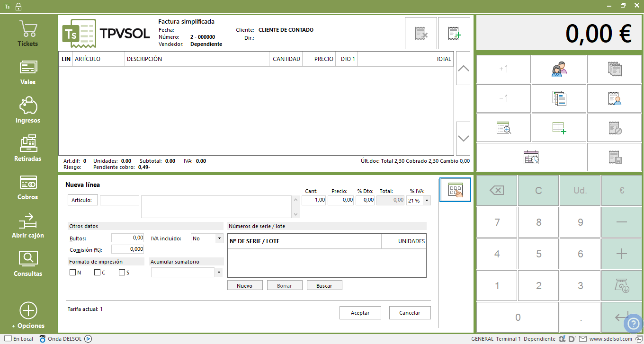Open the document search magnifier icon
Screen dimensions: 644x344
pyautogui.click(x=503, y=128)
